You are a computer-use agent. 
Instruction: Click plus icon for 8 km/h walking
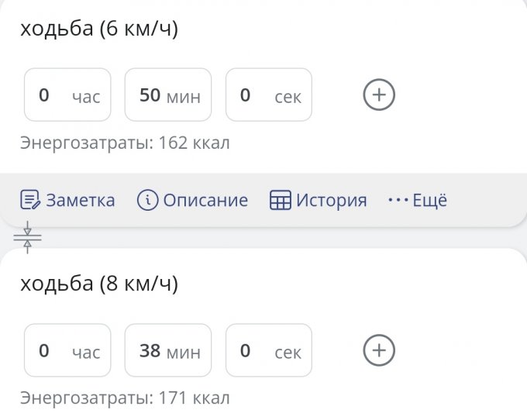click(379, 350)
